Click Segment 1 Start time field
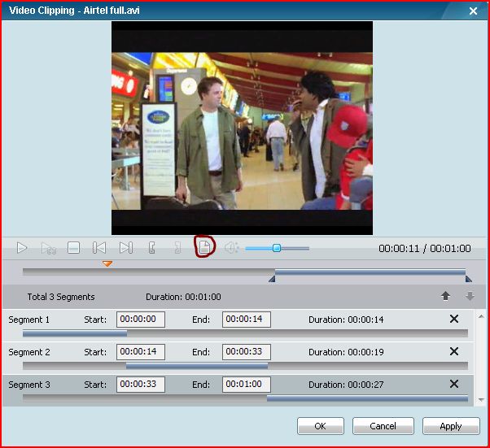Screen dimensions: 490x448 coord(140,320)
